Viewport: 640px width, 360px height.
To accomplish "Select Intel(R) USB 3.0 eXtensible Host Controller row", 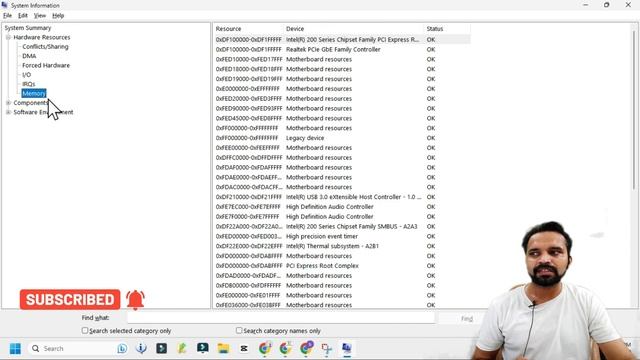I will click(342, 197).
